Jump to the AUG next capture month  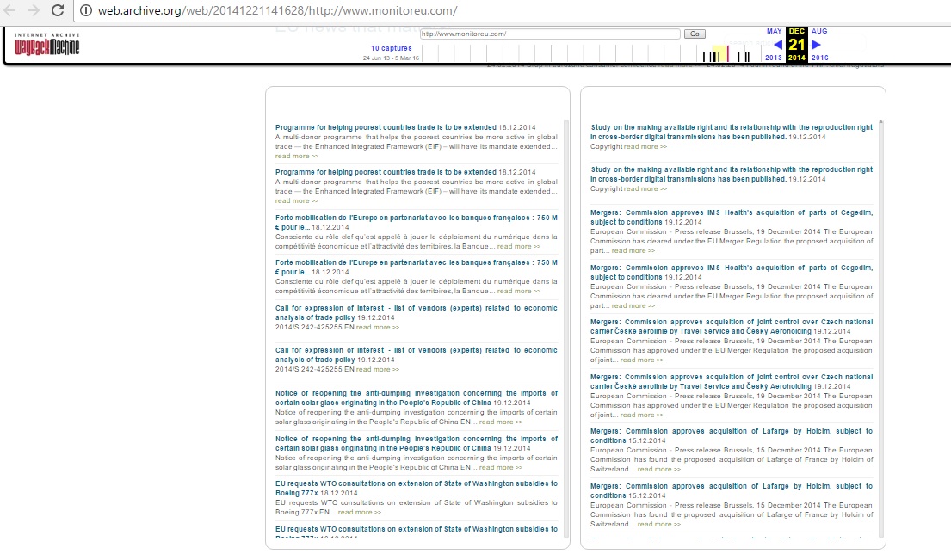click(818, 32)
